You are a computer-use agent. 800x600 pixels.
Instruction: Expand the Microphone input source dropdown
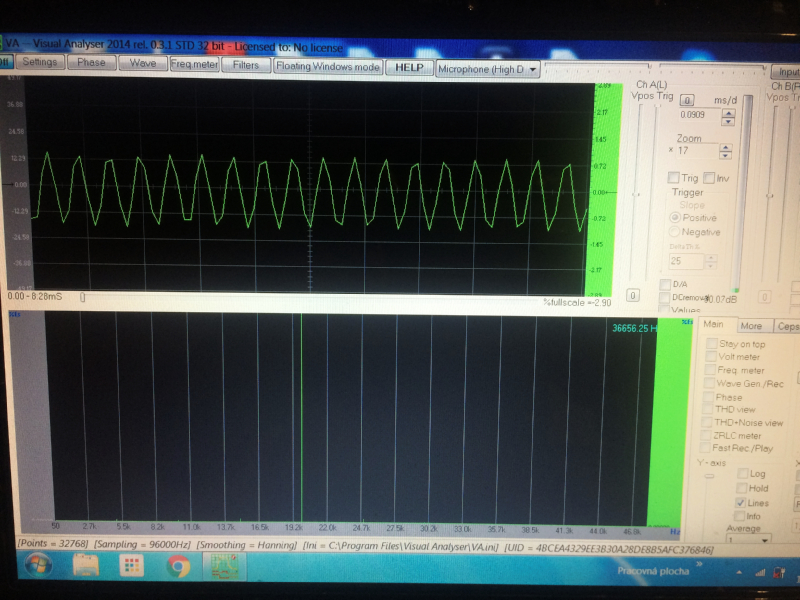[x=533, y=69]
